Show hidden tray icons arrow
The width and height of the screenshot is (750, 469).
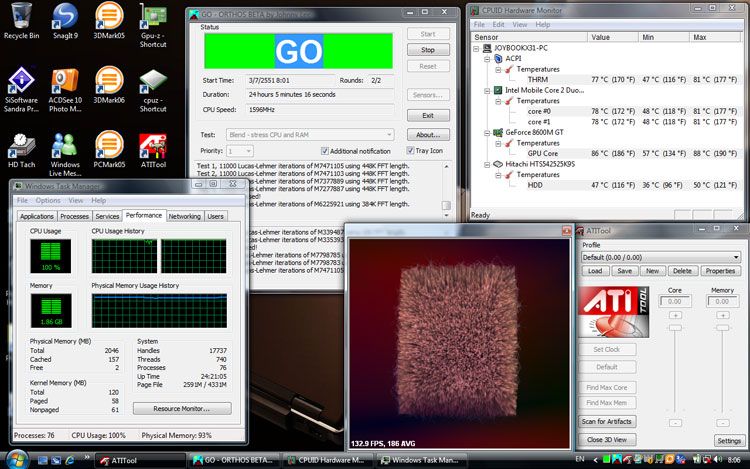[596, 460]
